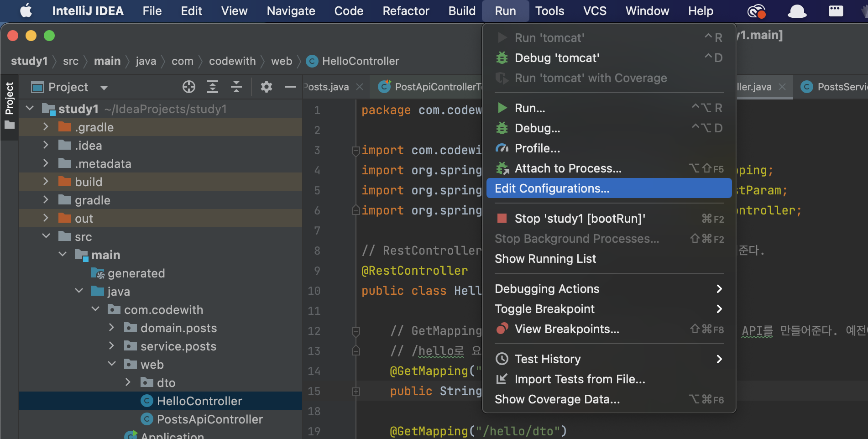Toggle fold at line 3 imports
The width and height of the screenshot is (868, 439).
(x=356, y=151)
